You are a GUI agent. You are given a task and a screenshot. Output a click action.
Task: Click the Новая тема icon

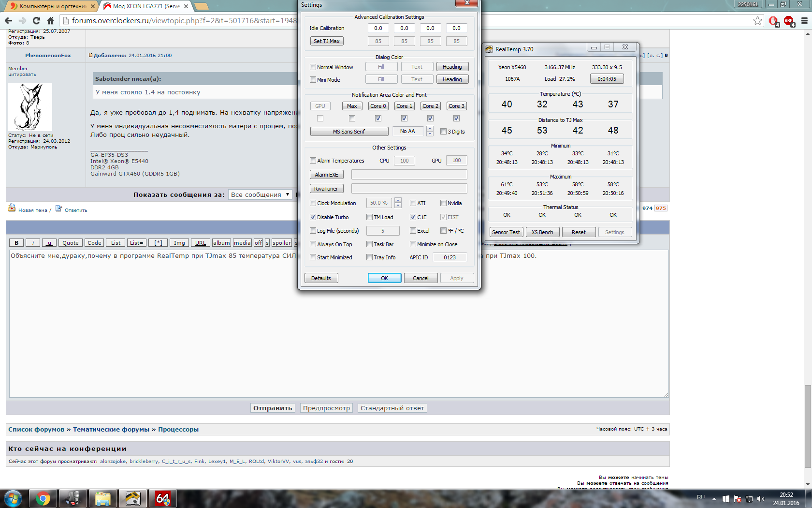[12, 208]
